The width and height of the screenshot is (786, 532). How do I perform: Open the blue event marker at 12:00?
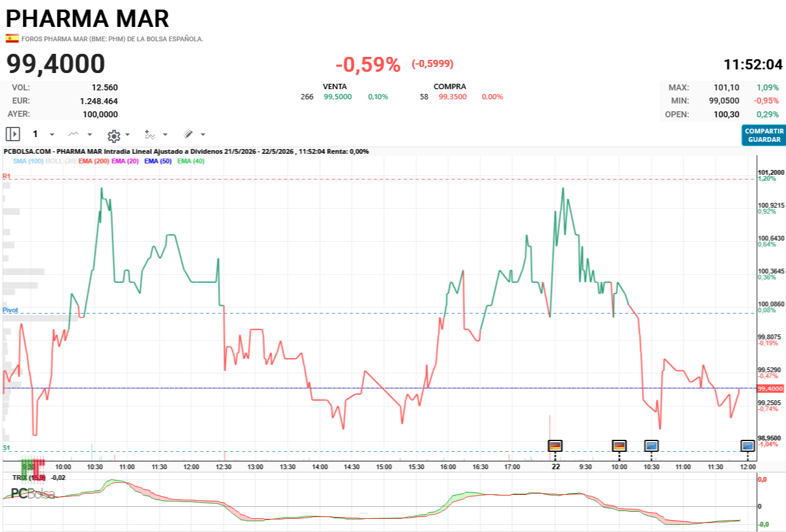point(748,445)
